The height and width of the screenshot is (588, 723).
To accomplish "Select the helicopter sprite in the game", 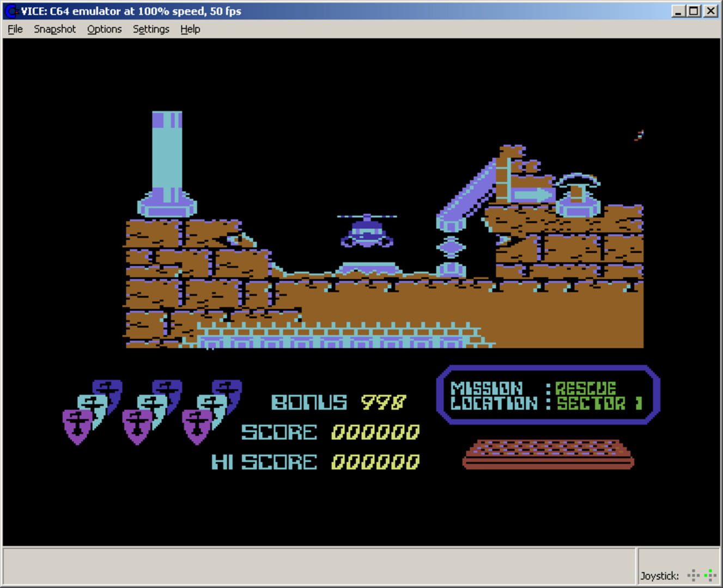I will click(366, 234).
